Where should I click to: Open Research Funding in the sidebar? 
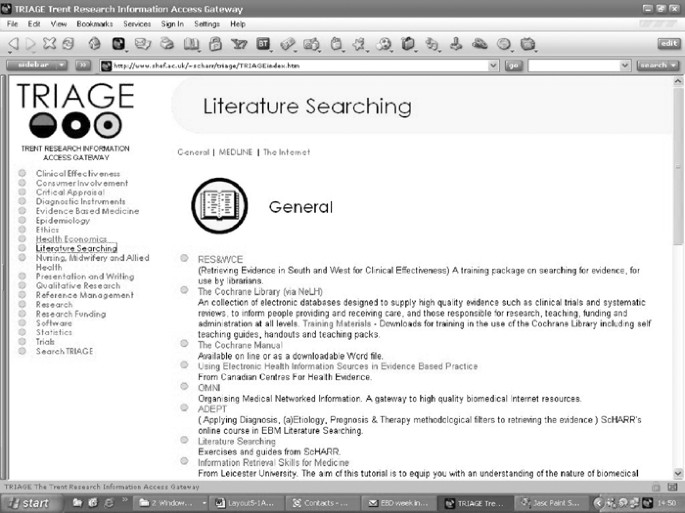coord(71,314)
